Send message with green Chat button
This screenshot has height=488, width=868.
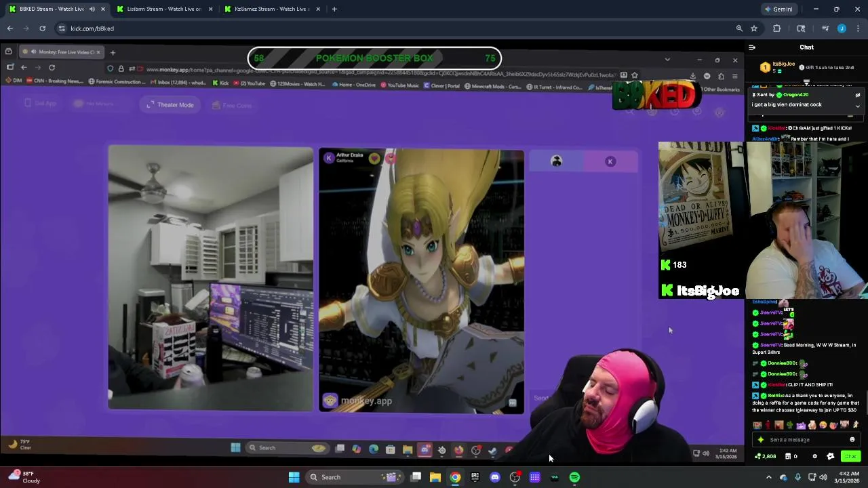(x=850, y=457)
